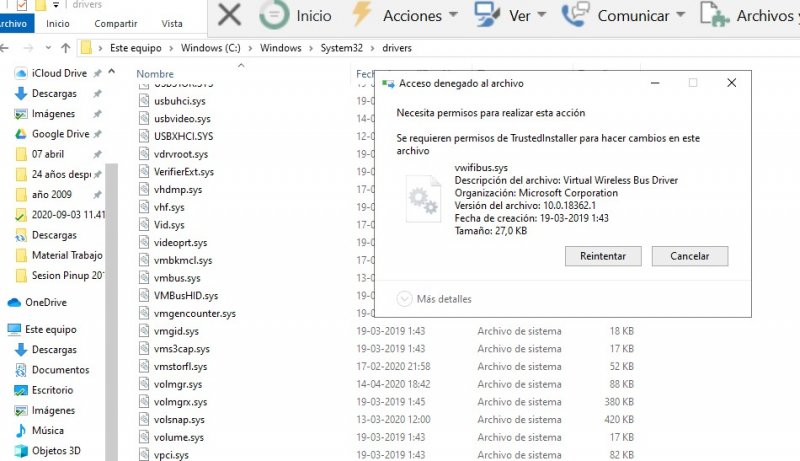Viewport: 800px width, 461px height.
Task: Open the address bar folder icon
Action: [86, 47]
